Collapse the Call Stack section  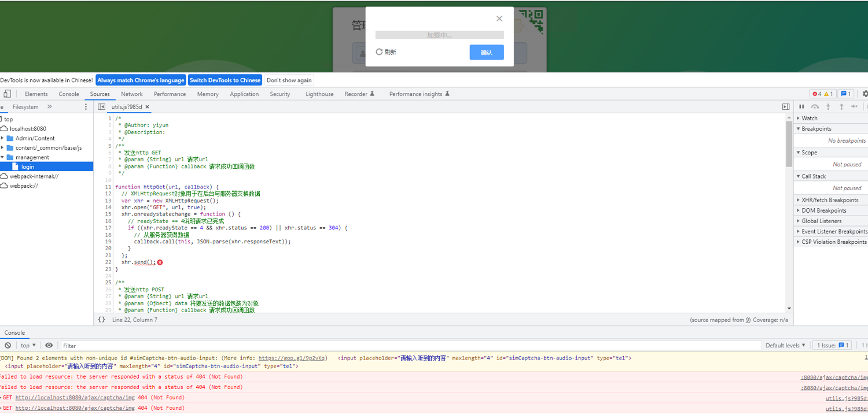click(813, 176)
